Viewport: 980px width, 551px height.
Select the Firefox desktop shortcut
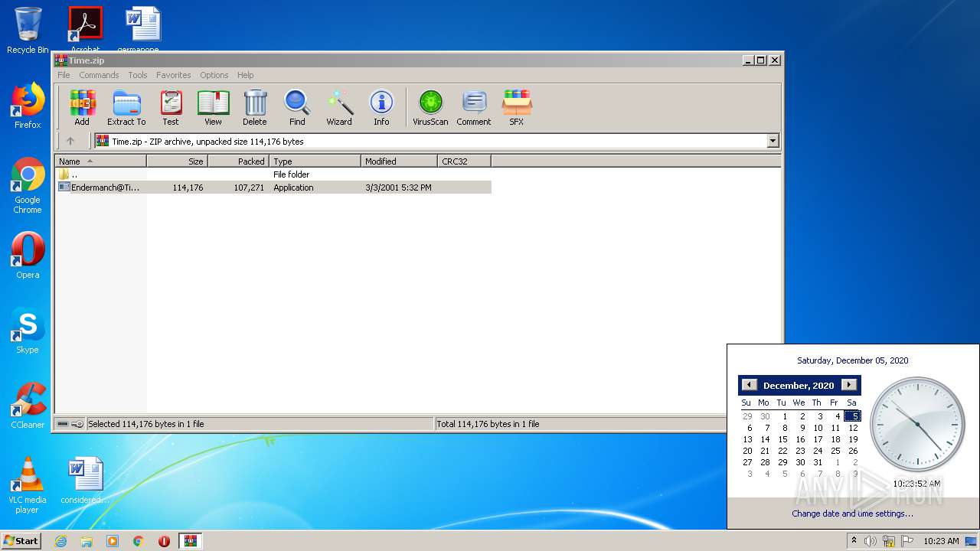[28, 106]
